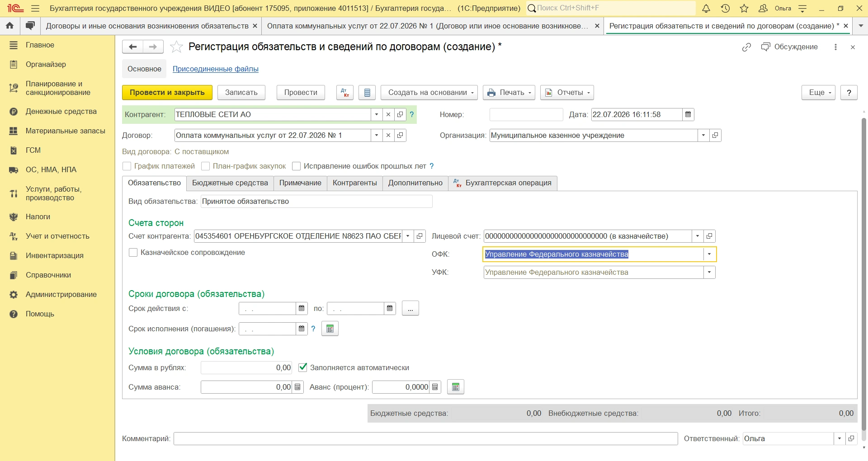This screenshot has width=868, height=461.
Task: Add this document to favorites star
Action: coord(176,47)
